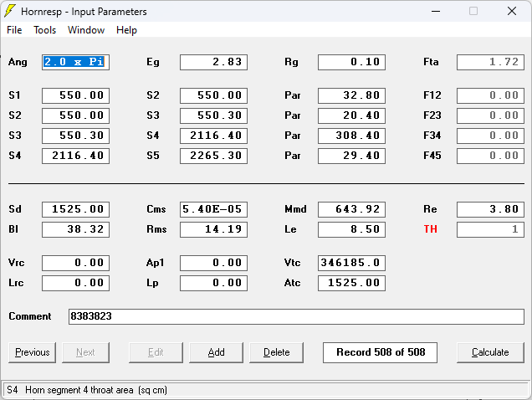
Task: Select the Atc field 1525.00
Action: [352, 283]
